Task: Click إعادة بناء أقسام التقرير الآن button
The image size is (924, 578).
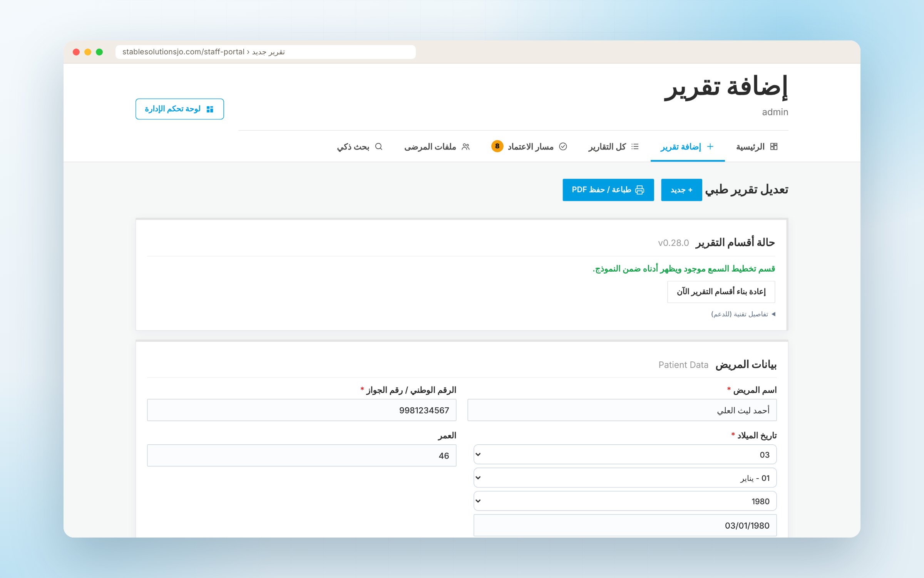Action: (x=721, y=292)
